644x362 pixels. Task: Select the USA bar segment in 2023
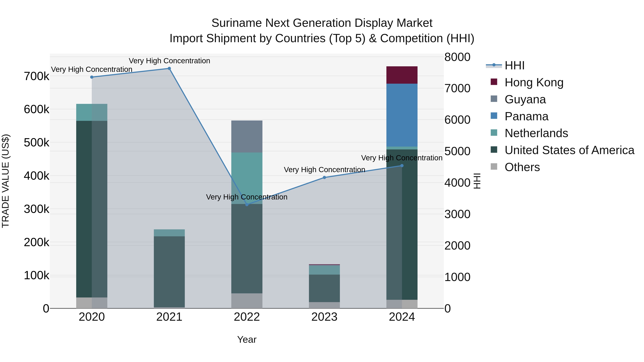coord(324,289)
